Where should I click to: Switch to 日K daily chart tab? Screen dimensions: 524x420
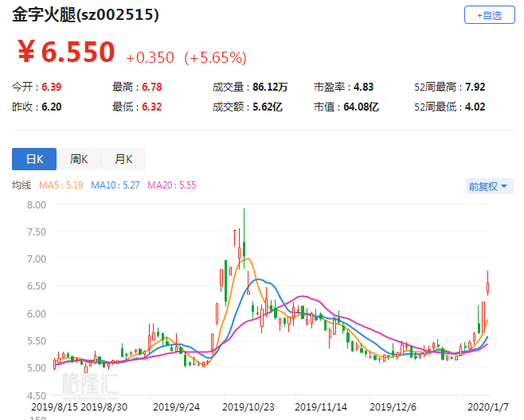point(34,159)
